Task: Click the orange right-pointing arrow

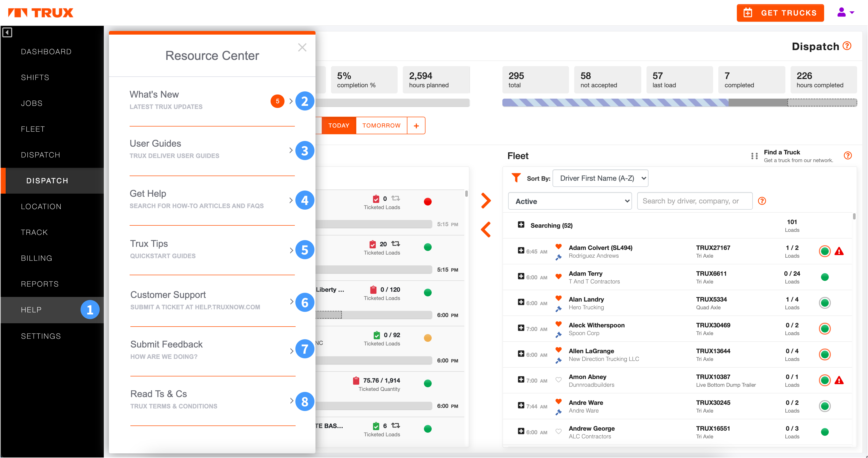Action: (x=486, y=201)
